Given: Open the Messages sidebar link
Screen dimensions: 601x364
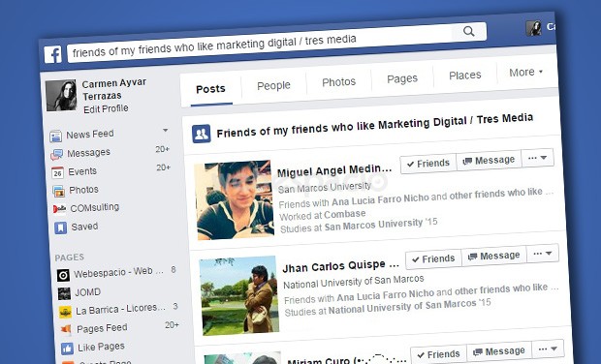Looking at the screenshot, I should [x=88, y=153].
